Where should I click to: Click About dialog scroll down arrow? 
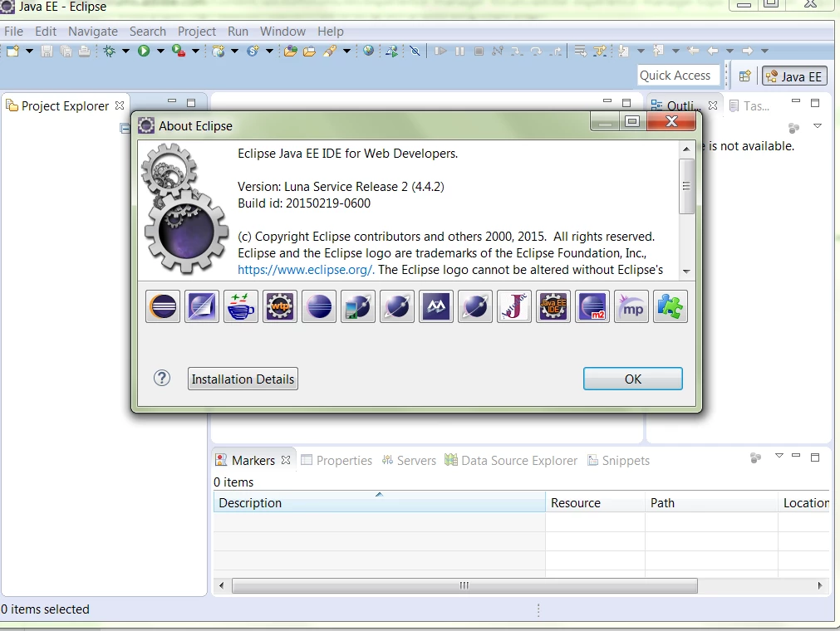point(686,271)
